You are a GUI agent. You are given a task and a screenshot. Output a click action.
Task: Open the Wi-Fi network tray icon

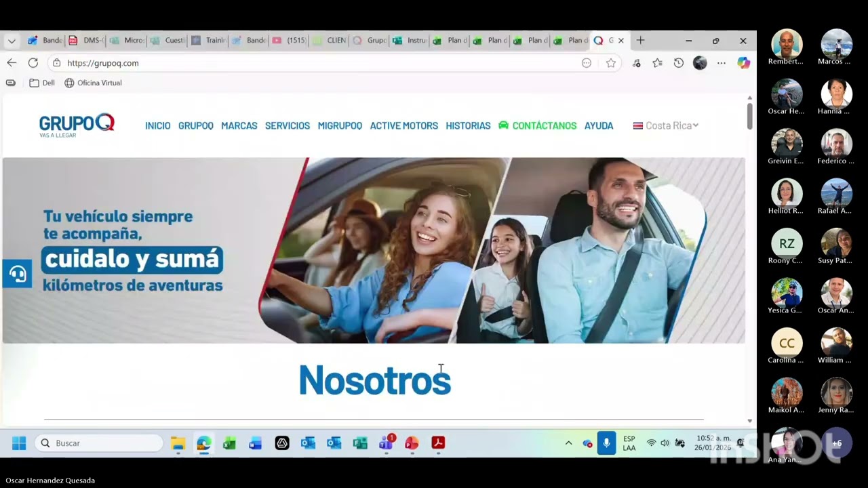(x=651, y=443)
